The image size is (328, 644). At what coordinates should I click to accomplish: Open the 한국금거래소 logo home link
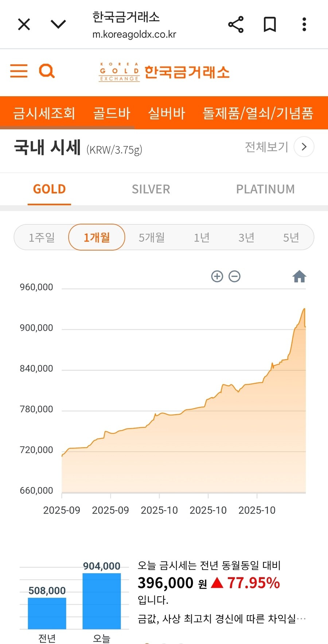tap(164, 72)
